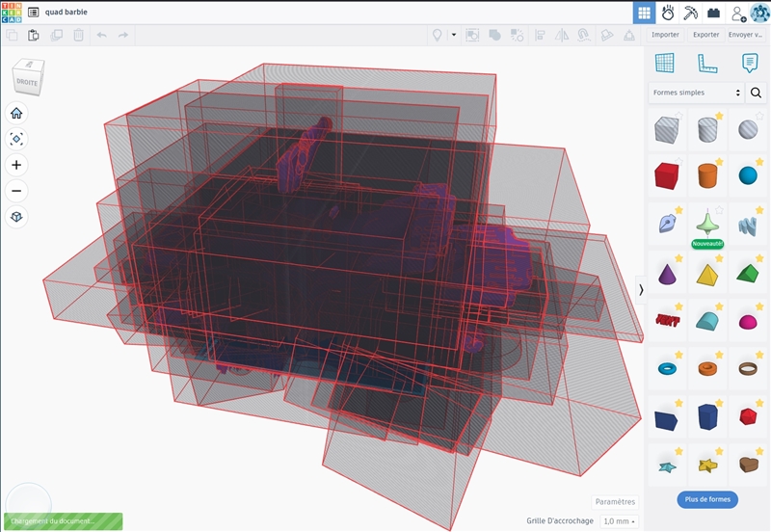The width and height of the screenshot is (771, 532).
Task: Collapse the shapes panel with the chevron
Action: 641,289
